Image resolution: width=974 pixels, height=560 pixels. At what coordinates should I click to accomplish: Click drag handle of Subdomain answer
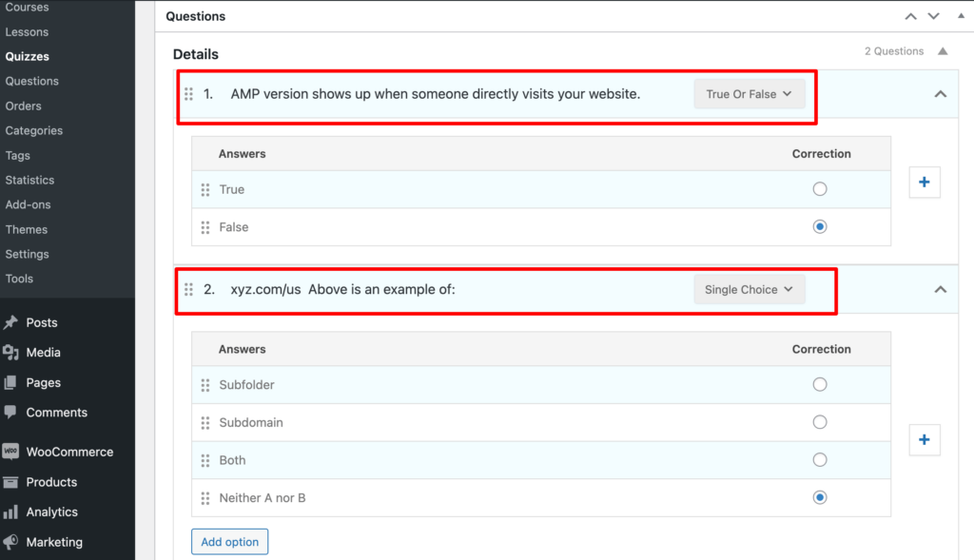205,423
